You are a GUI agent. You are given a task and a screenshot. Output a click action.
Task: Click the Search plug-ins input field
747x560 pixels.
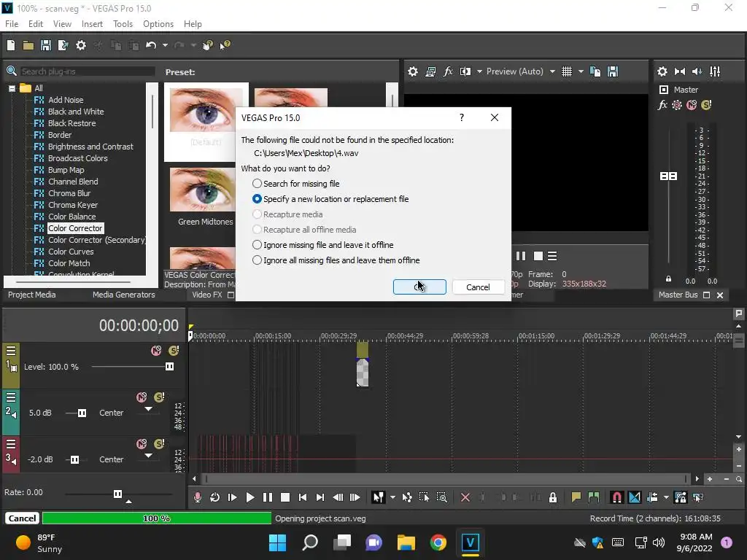coord(88,71)
